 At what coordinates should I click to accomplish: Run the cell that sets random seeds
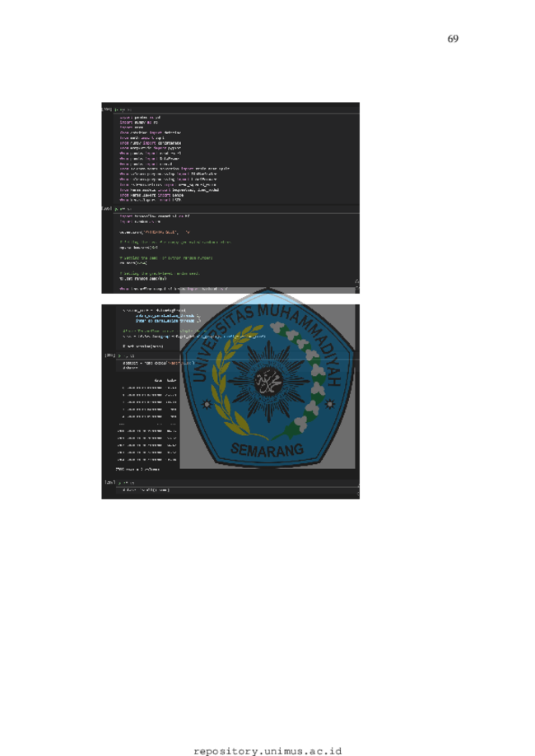[x=116, y=209]
